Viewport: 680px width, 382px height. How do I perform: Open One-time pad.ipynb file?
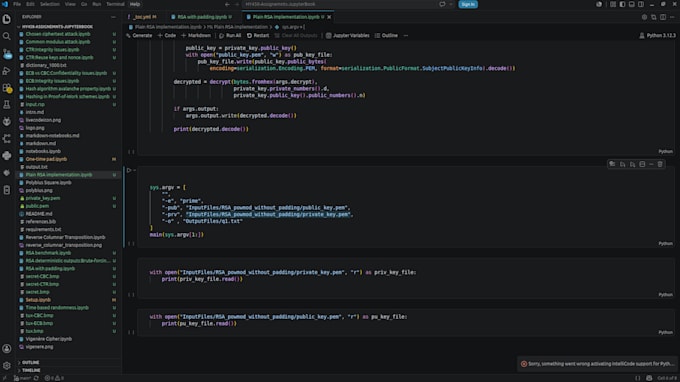coord(46,159)
